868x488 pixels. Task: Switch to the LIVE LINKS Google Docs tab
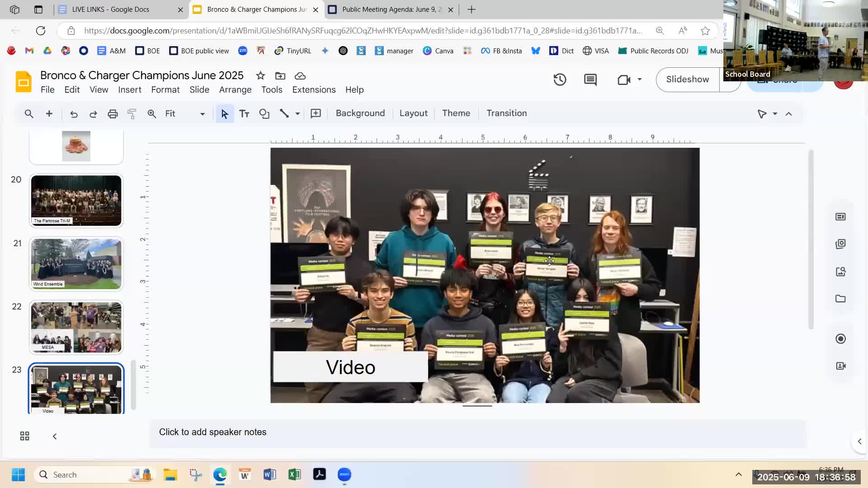tap(111, 9)
